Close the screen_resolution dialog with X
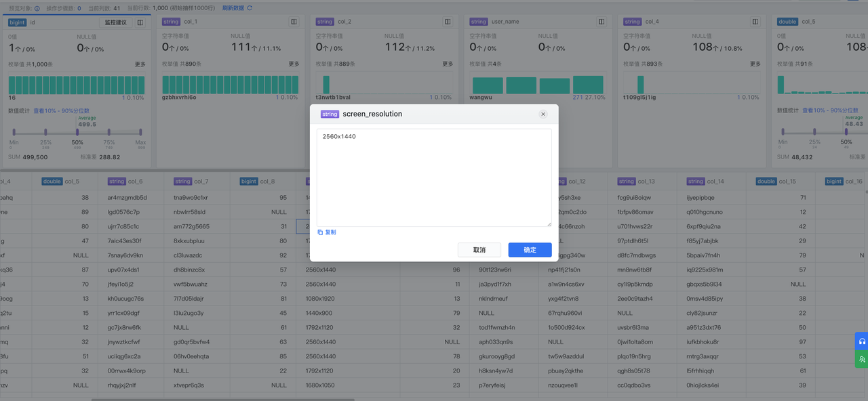This screenshot has height=401, width=868. click(x=543, y=114)
